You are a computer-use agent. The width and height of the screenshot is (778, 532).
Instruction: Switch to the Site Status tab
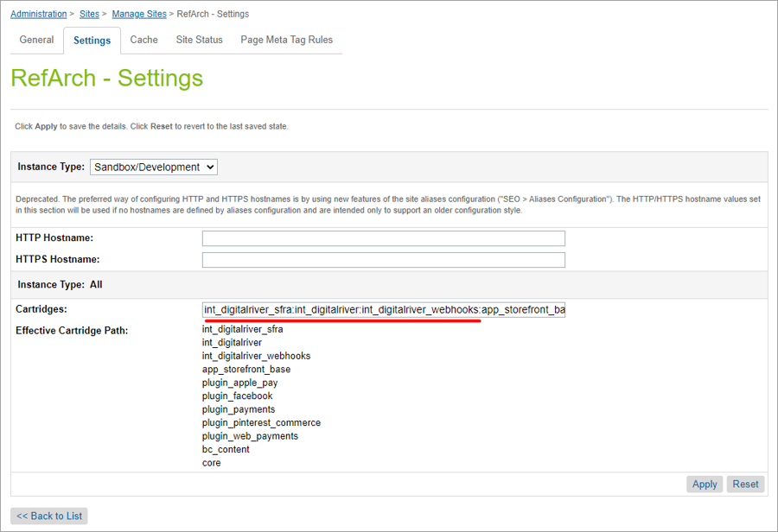[199, 40]
